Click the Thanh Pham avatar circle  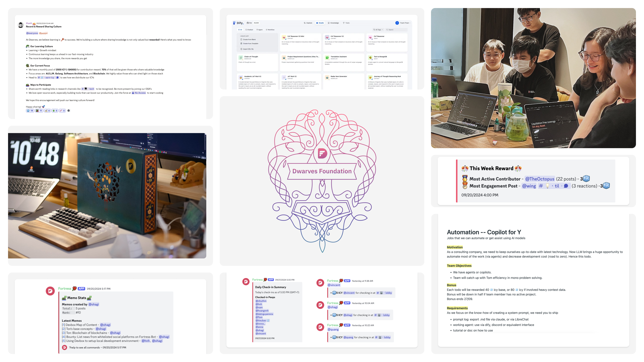(x=397, y=23)
